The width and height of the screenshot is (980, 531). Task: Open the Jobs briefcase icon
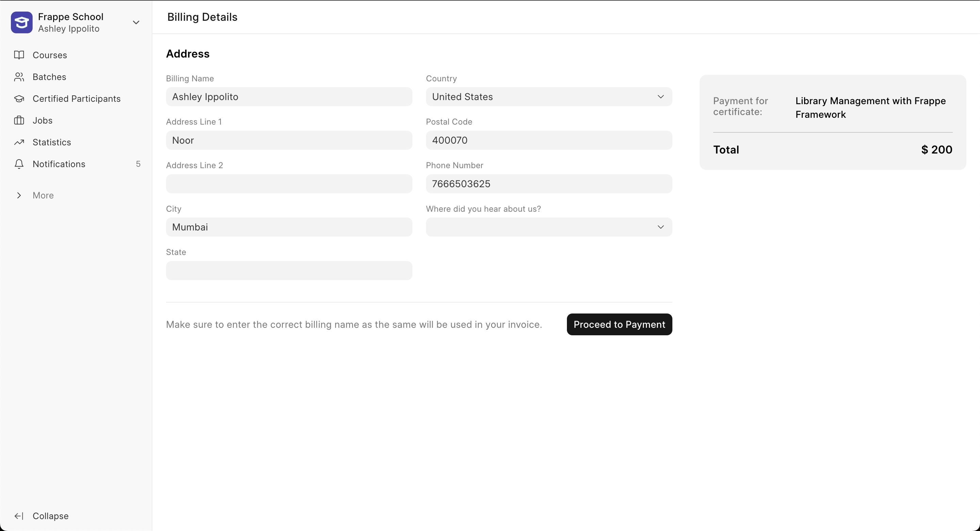pos(19,120)
